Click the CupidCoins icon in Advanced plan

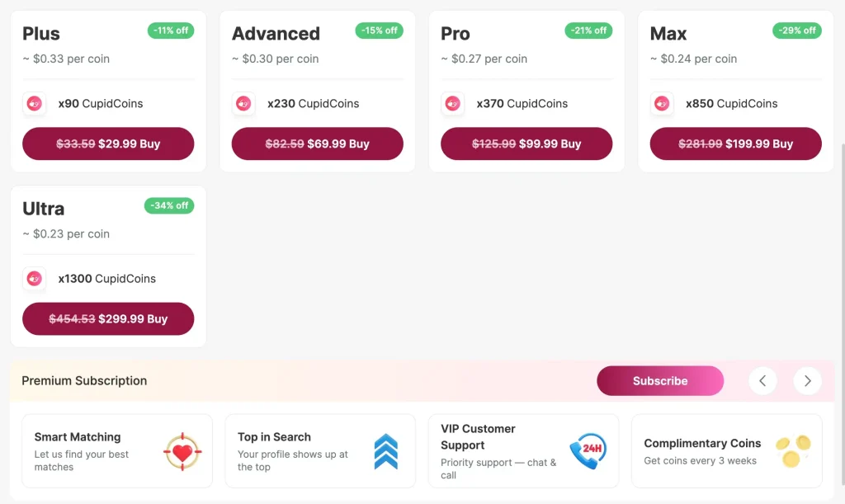[243, 103]
